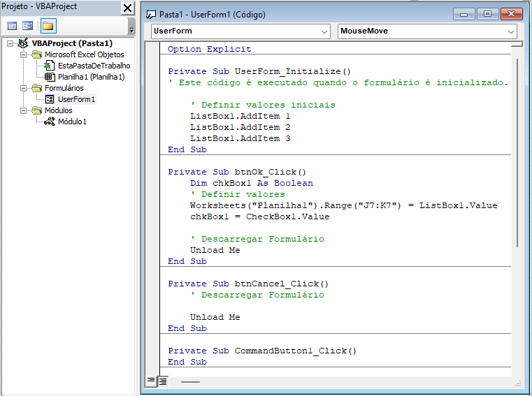Image resolution: width=532 pixels, height=396 pixels.
Task: Select EstaPastaDeTrabalho in the tree
Action: coord(94,66)
